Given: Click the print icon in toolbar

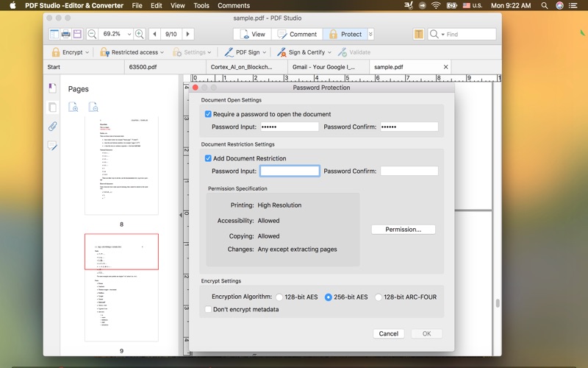Looking at the screenshot, I should [66, 34].
